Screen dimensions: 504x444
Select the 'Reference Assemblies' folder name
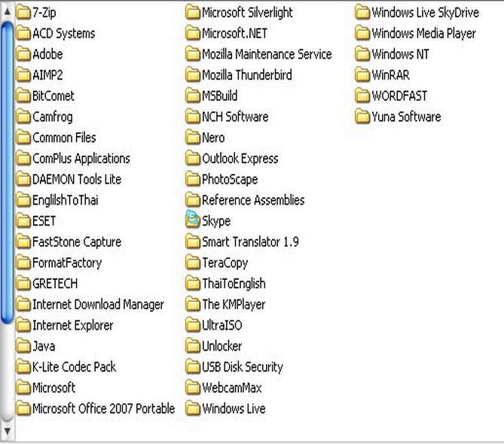coord(253,200)
